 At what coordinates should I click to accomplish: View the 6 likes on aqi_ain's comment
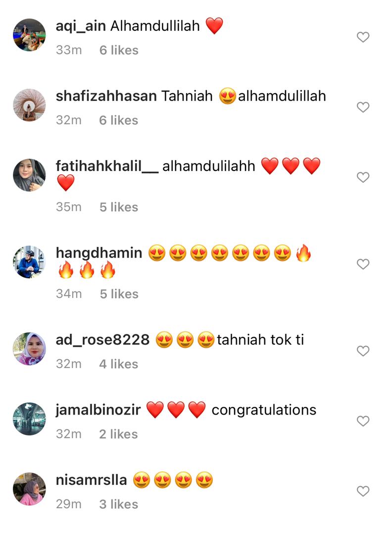click(119, 50)
